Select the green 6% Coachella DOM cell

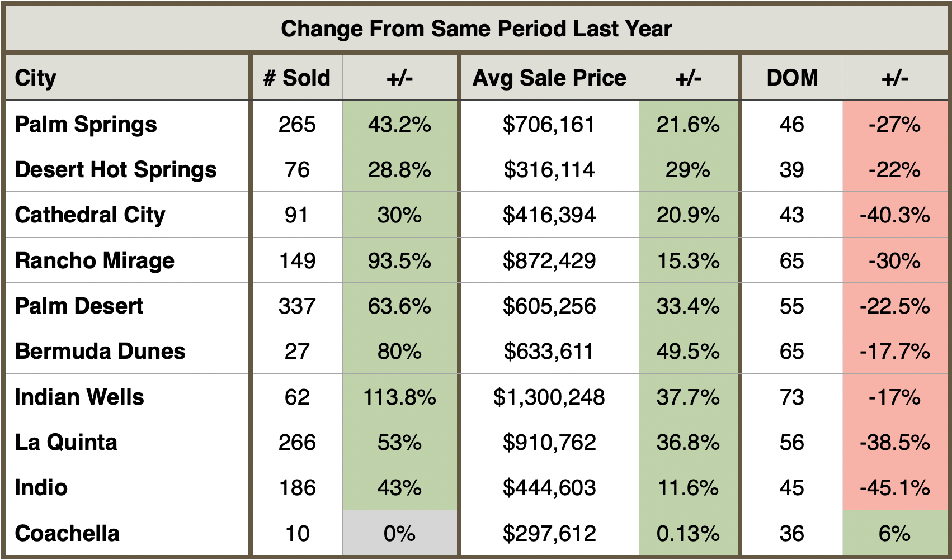coord(894,533)
